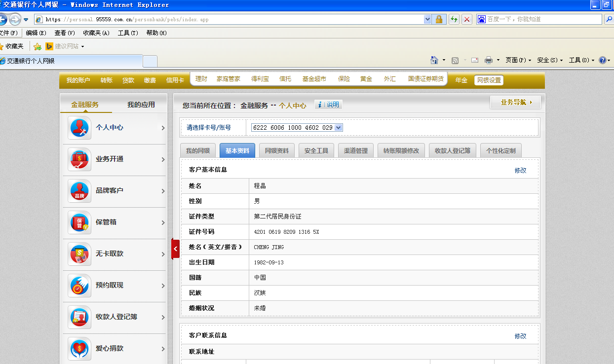The width and height of the screenshot is (614, 364).
Task: Click 修改 link for 客户联系信息
Action: point(520,336)
